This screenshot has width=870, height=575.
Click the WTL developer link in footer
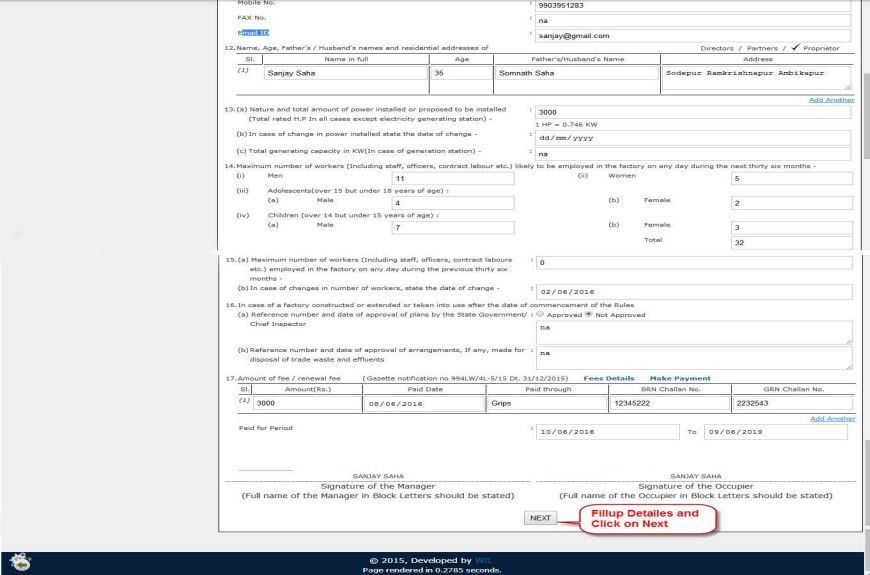[x=483, y=561]
